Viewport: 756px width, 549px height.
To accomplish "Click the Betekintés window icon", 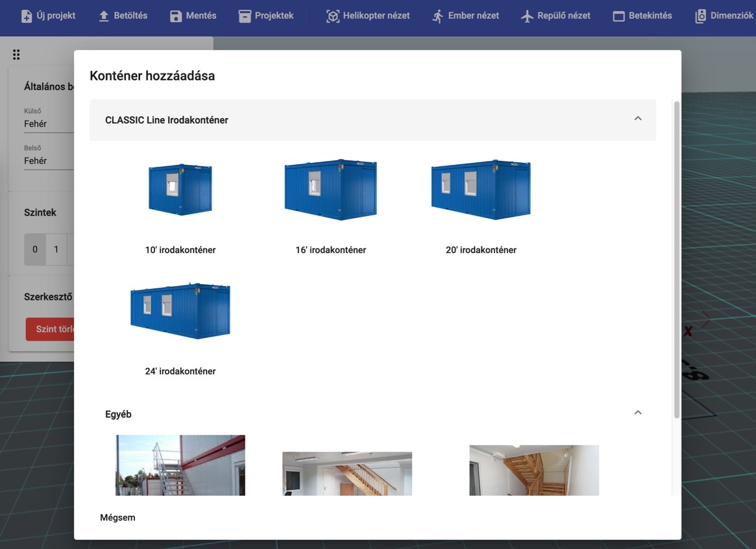I will (618, 16).
